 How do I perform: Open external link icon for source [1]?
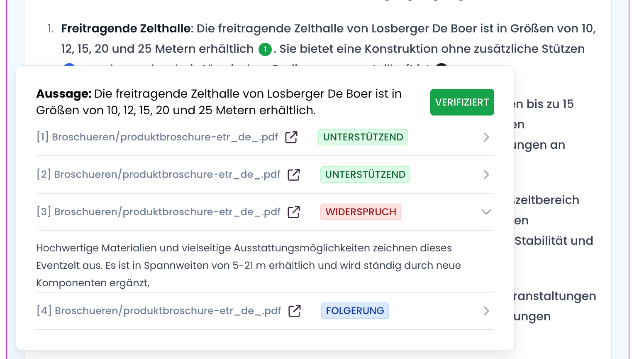(291, 137)
